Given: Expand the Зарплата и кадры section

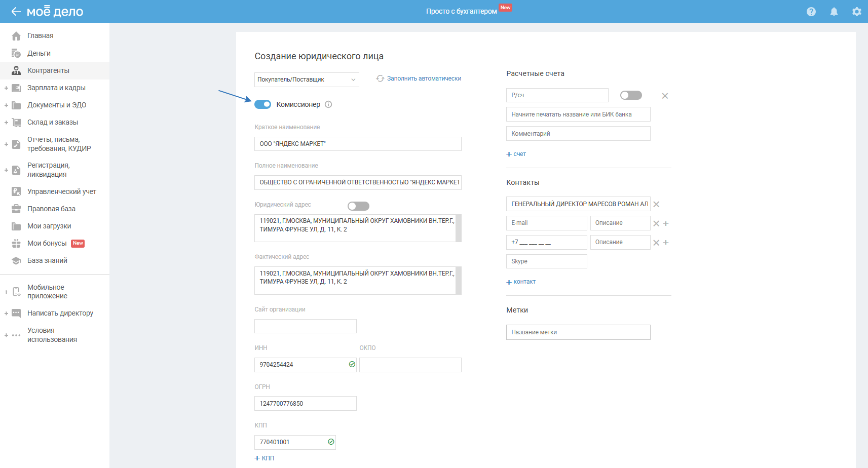Looking at the screenshot, I should (6, 88).
